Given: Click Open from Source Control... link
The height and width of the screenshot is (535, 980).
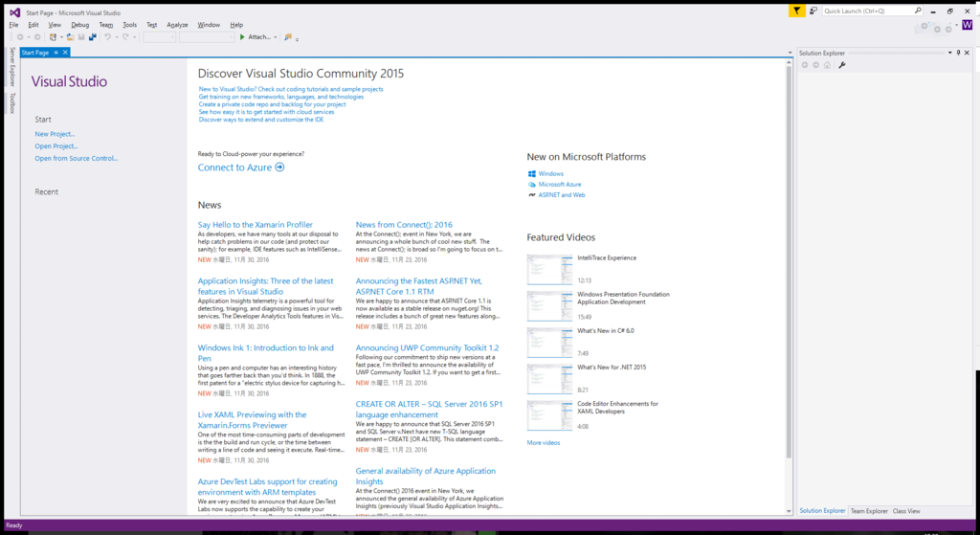Looking at the screenshot, I should [x=77, y=158].
